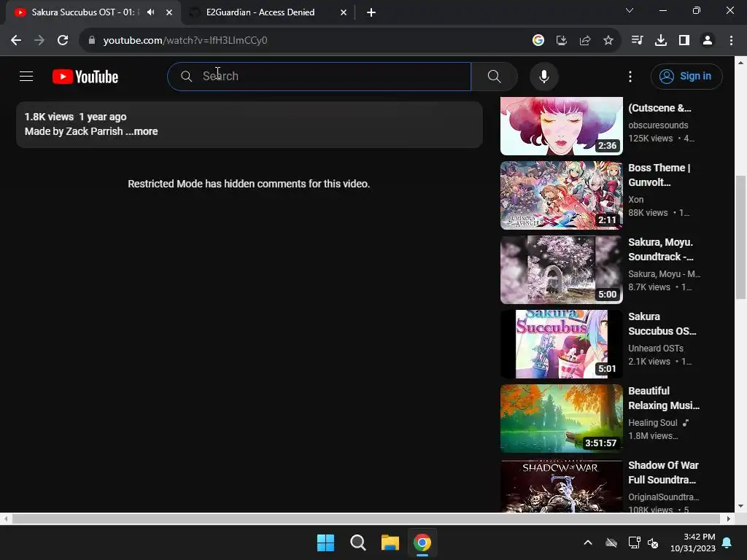Screen dimensions: 747x560
Task: Open '(Cutscene &...' video title
Action: click(659, 108)
